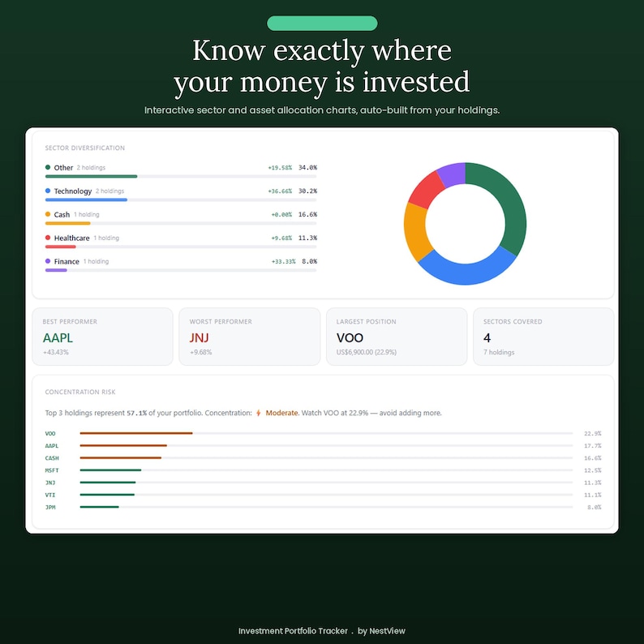Click the Sector Diversification heading

pyautogui.click(x=85, y=148)
